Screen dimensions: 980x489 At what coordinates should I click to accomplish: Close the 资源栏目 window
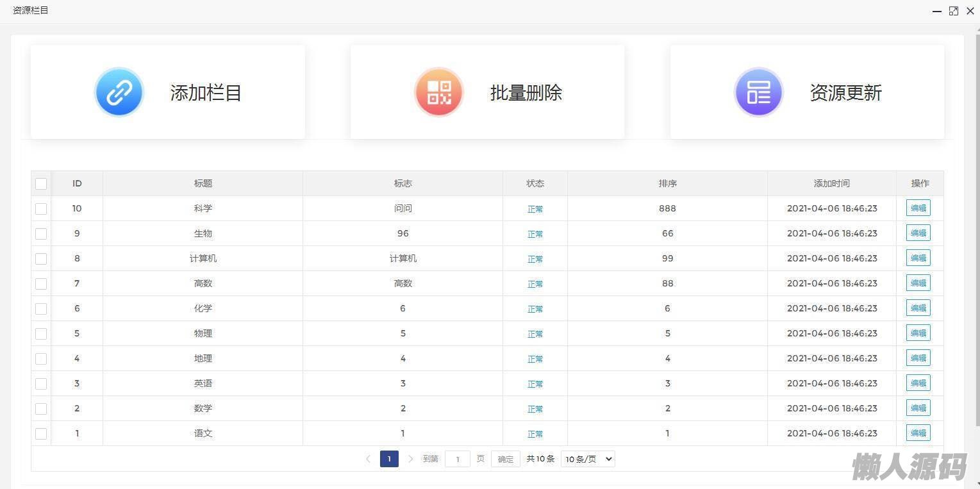coord(970,11)
